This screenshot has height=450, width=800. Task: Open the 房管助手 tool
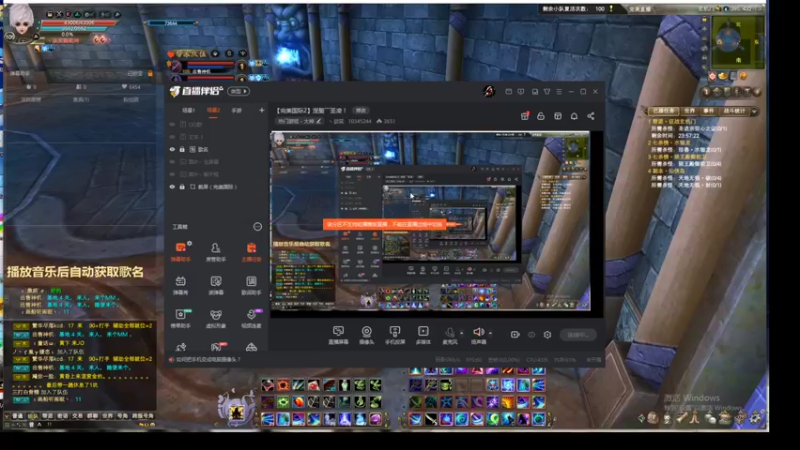[x=216, y=252]
